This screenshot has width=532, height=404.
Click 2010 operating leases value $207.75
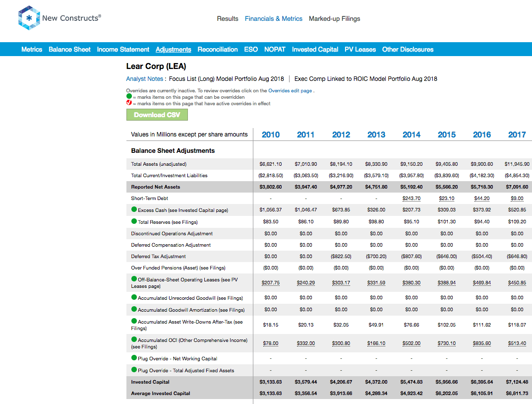pos(271,283)
